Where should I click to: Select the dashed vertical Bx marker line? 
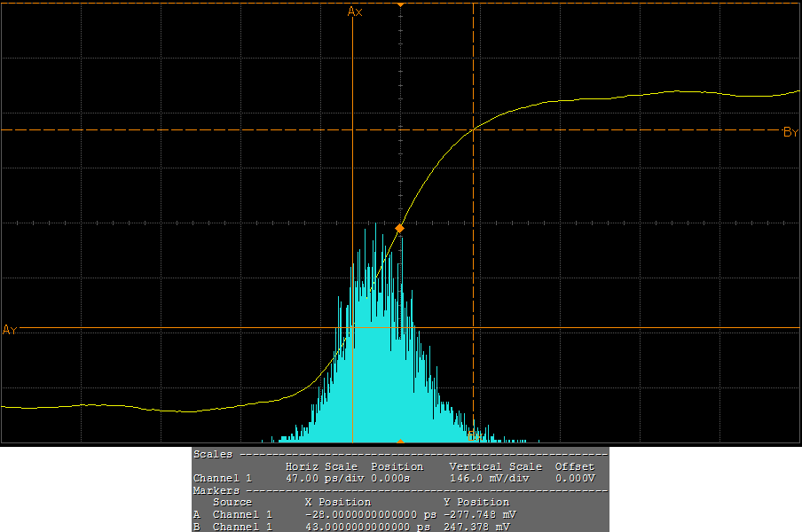pos(474,266)
